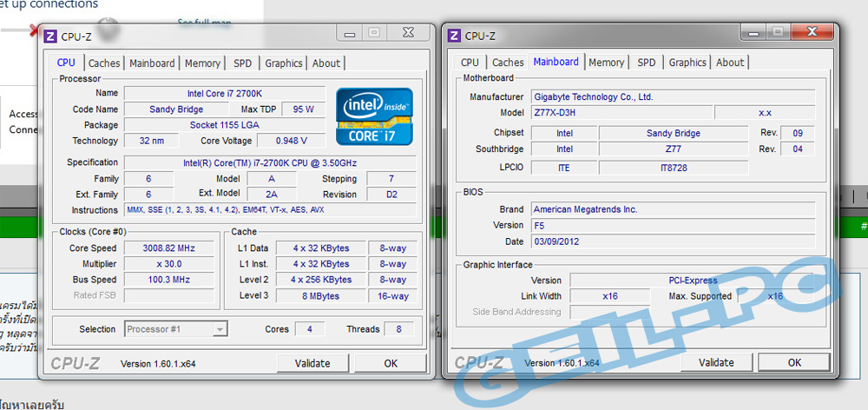Click the Multiplier value x 30.0
This screenshot has height=410, width=868.
click(x=169, y=264)
